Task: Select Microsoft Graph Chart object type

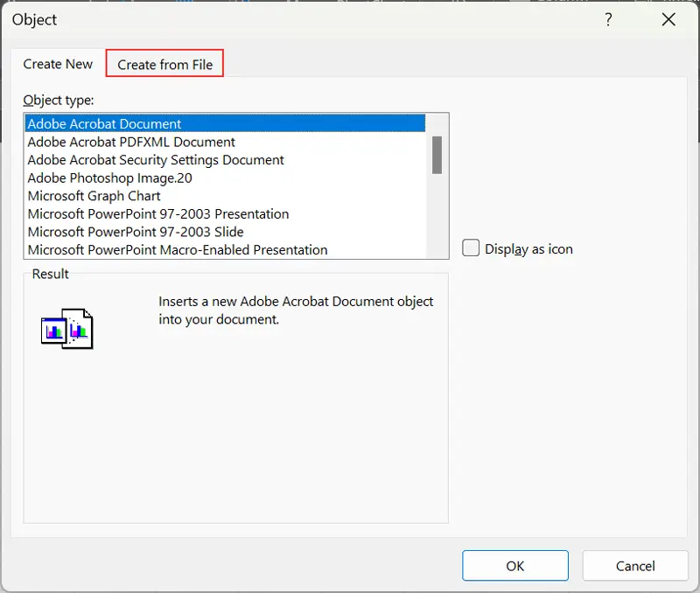Action: [x=94, y=196]
